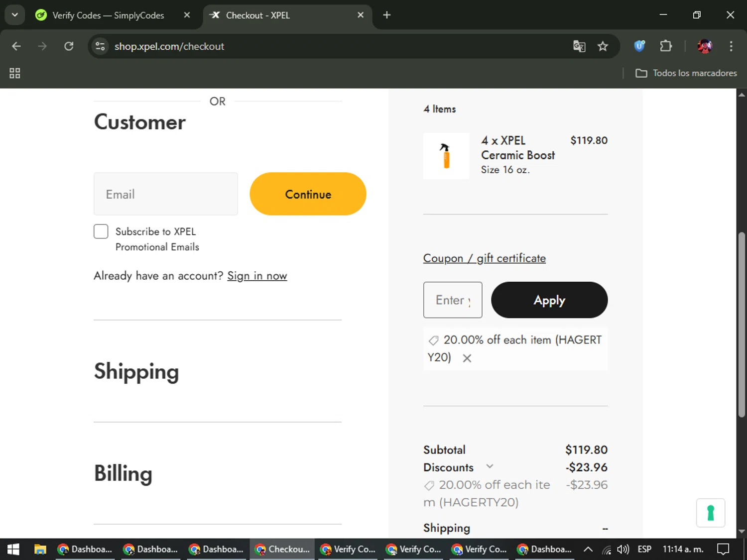
Task: Click the 4 x XPEL Ceramic Boost title
Action: click(x=518, y=148)
